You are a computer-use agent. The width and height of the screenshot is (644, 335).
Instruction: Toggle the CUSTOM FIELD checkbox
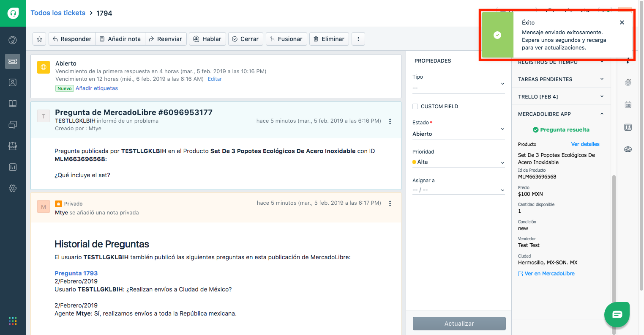(415, 107)
